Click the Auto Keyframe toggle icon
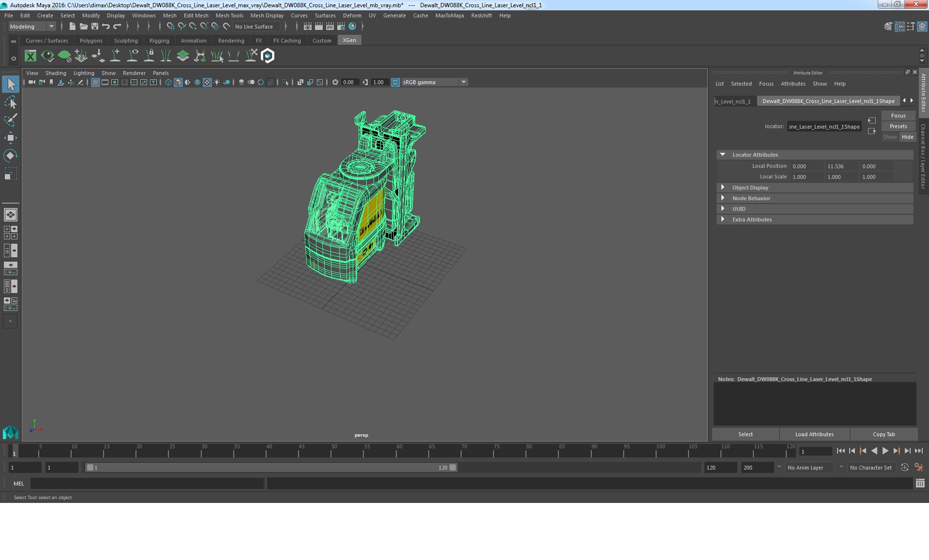Screen dimensions: 929x560 904,468
